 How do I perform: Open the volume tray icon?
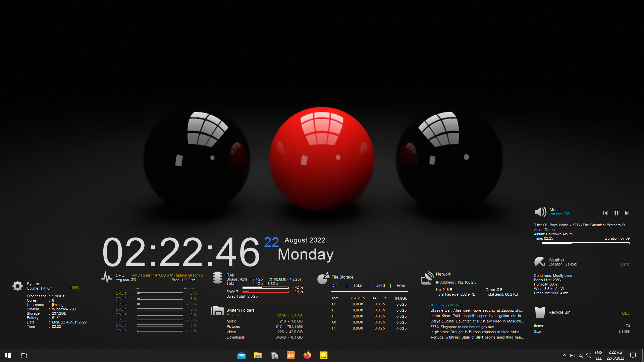tap(589, 355)
